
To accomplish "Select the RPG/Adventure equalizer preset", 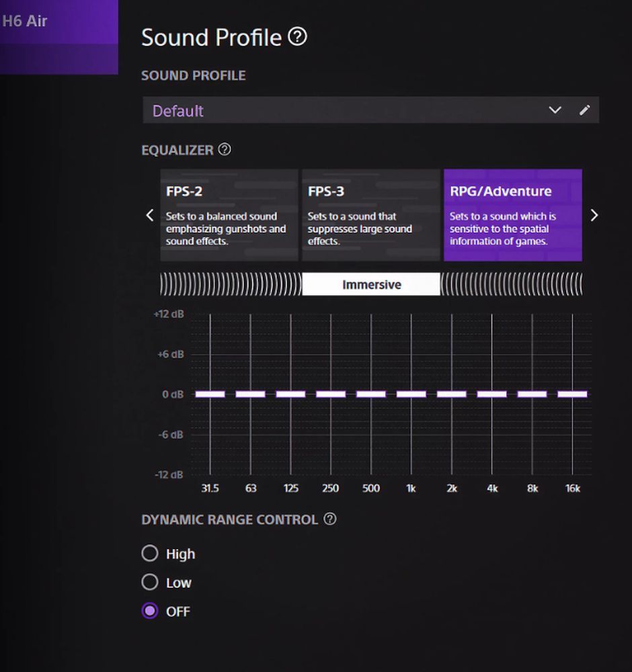I will coord(513,215).
